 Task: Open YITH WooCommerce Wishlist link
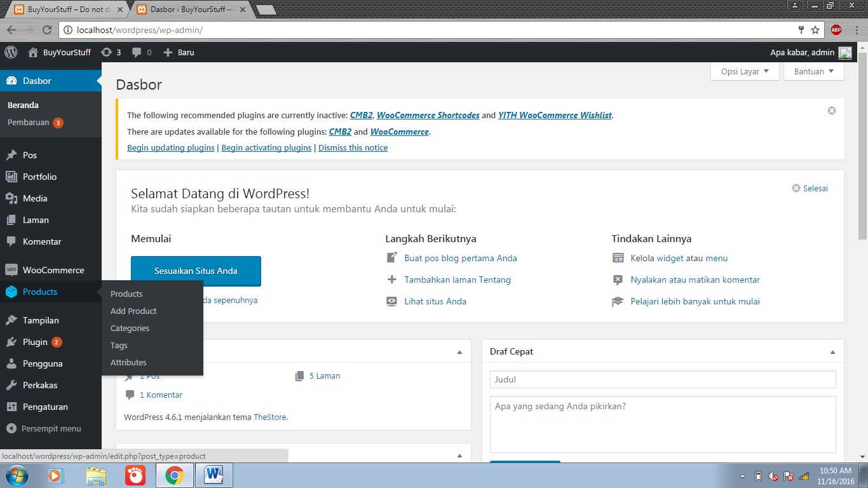click(555, 115)
